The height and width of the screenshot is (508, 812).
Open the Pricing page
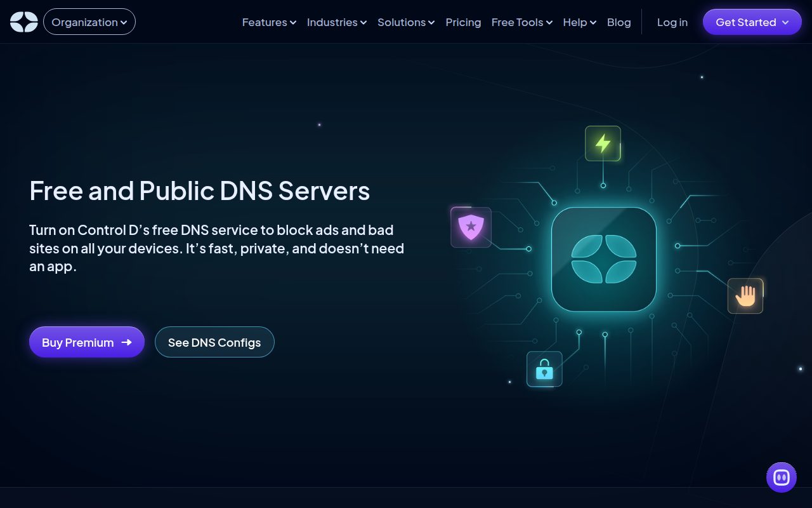pos(463,22)
